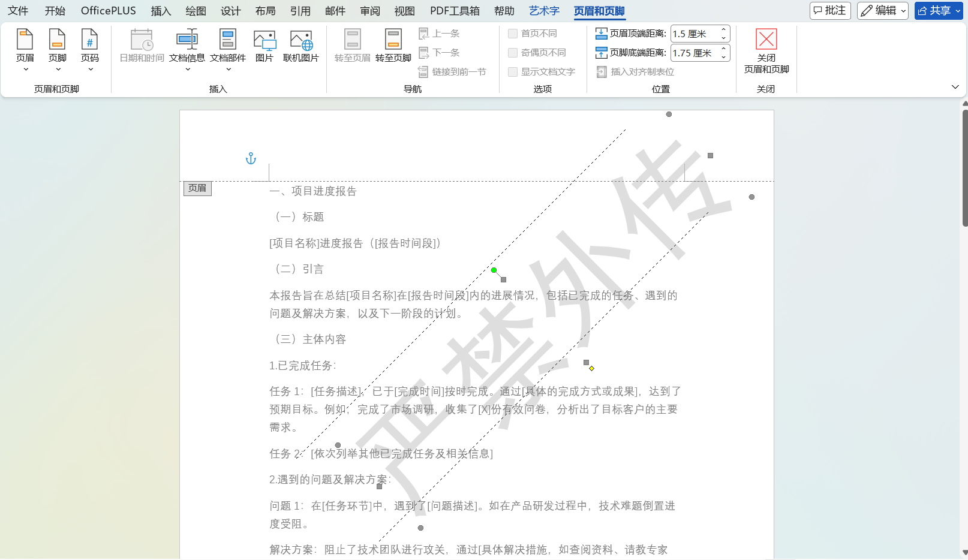This screenshot has height=560, width=968.
Task: Click the 共享 button
Action: 938,10
